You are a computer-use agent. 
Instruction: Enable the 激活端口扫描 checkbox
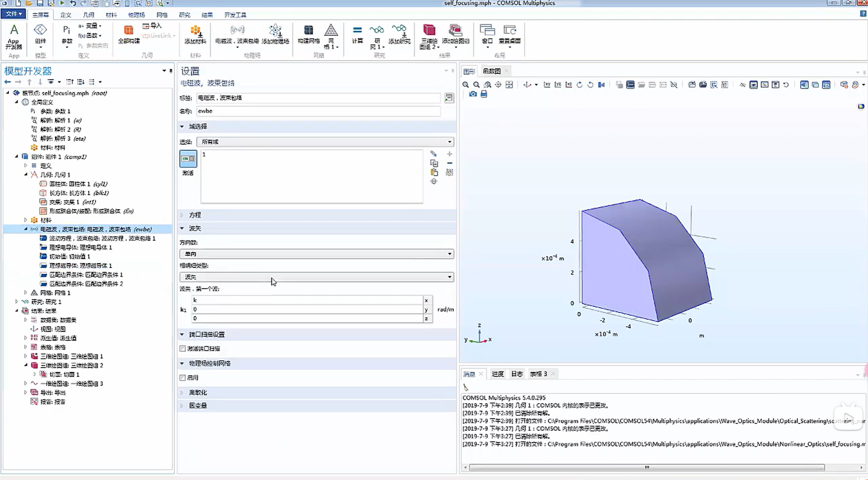tap(182, 349)
